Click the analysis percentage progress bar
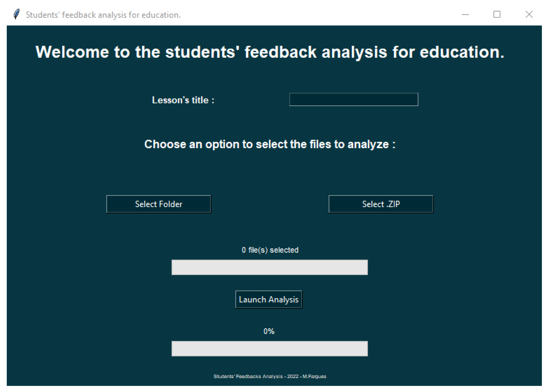 coord(269,348)
